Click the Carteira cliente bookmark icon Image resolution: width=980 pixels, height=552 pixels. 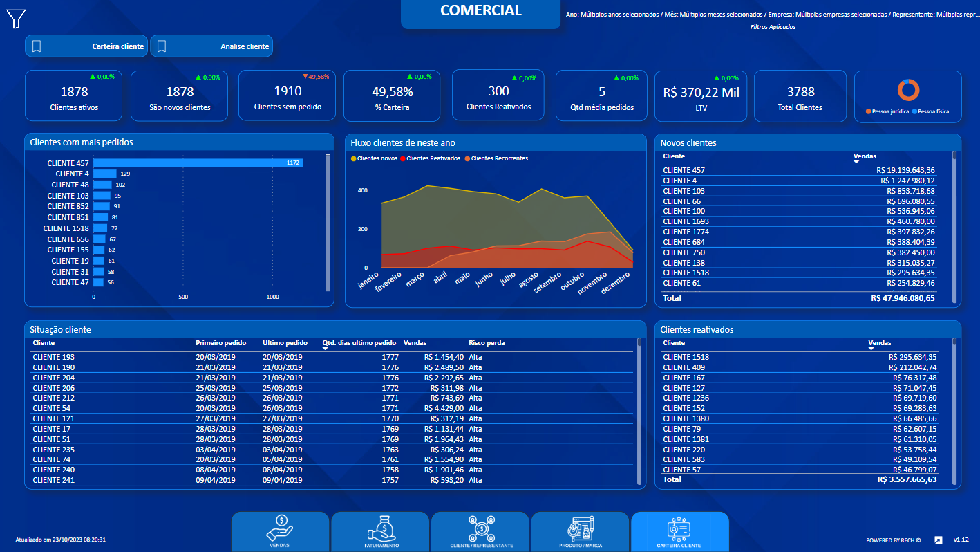tap(37, 46)
